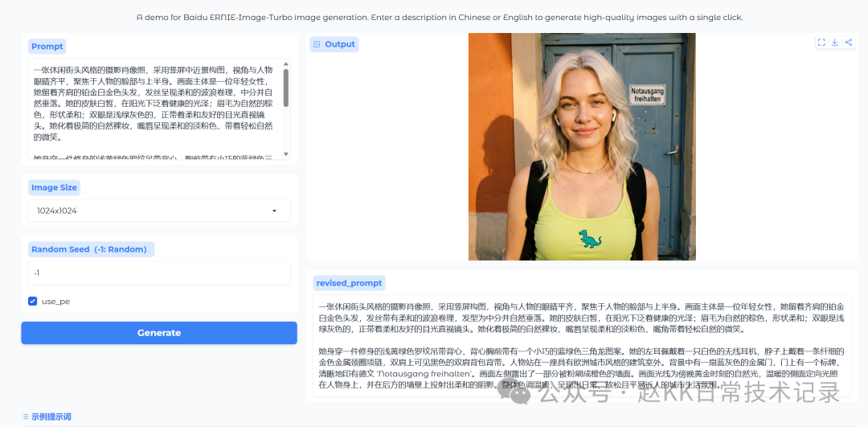Click the revised_prompt label
The height and width of the screenshot is (427, 868).
[350, 283]
